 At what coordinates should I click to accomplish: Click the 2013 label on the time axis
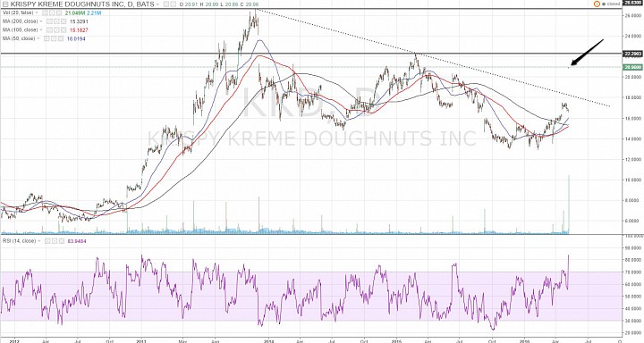coord(141,340)
